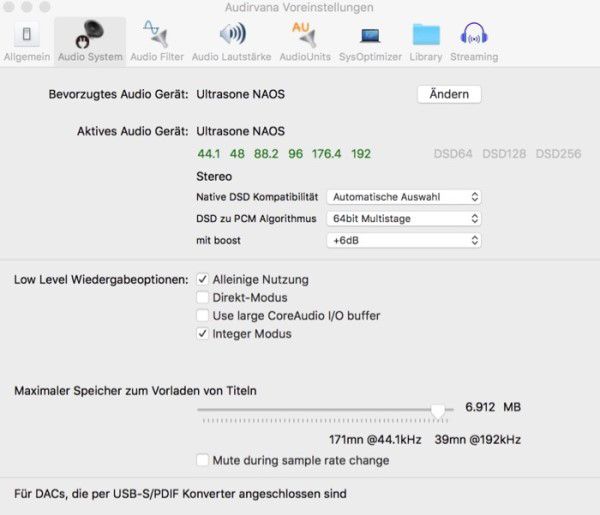Image resolution: width=600 pixels, height=515 pixels.
Task: Open the Streaming headphones icon
Action: [474, 34]
